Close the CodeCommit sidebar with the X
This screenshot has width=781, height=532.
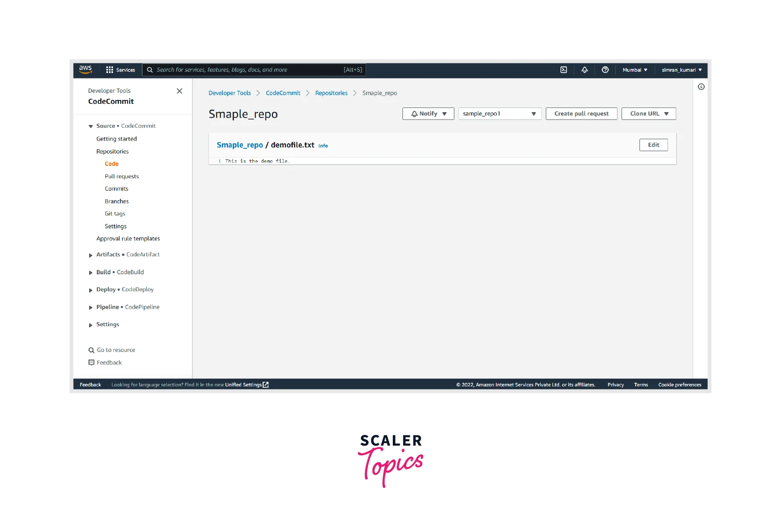(x=179, y=91)
